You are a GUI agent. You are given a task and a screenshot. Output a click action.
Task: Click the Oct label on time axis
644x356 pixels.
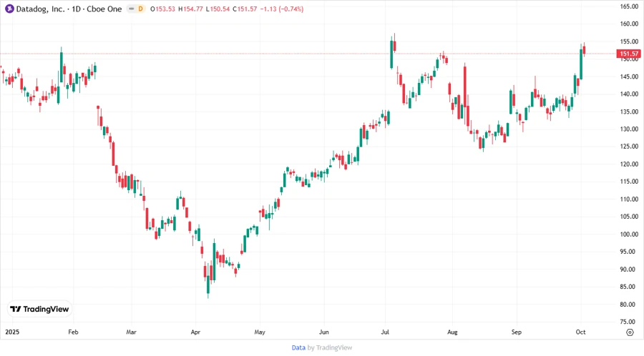click(x=581, y=332)
